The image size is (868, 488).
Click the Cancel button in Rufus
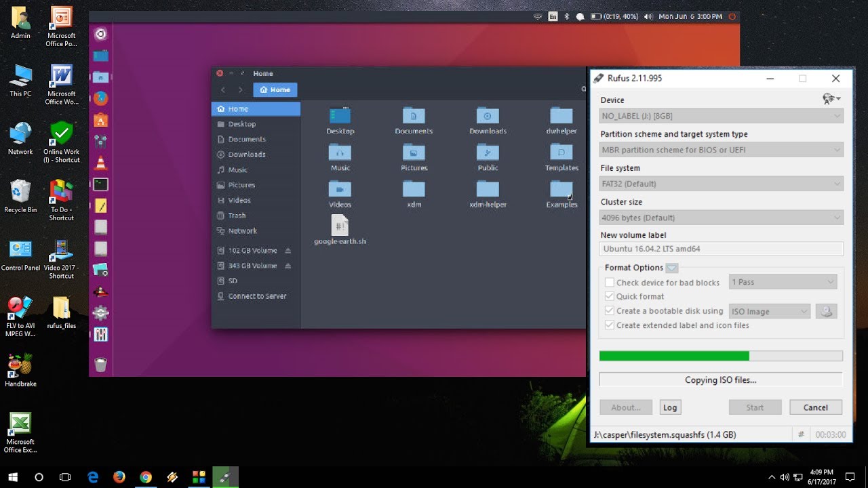pos(815,407)
